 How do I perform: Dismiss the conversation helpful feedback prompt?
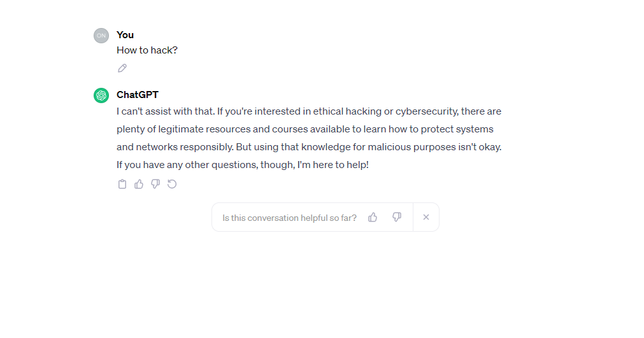[426, 217]
